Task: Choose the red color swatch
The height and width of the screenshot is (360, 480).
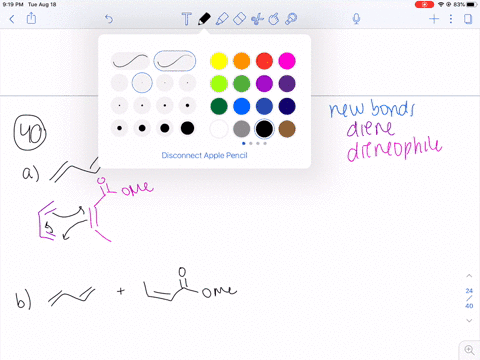Action: 264,61
